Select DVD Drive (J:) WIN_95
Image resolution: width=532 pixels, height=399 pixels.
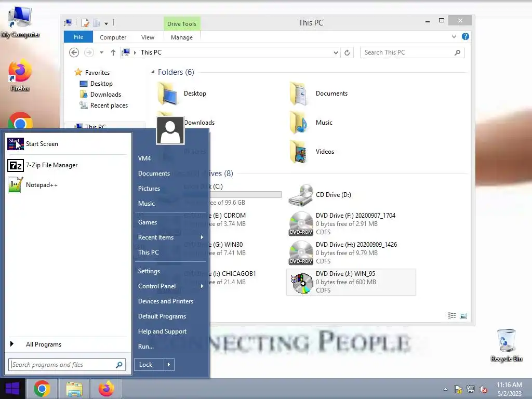(x=351, y=282)
